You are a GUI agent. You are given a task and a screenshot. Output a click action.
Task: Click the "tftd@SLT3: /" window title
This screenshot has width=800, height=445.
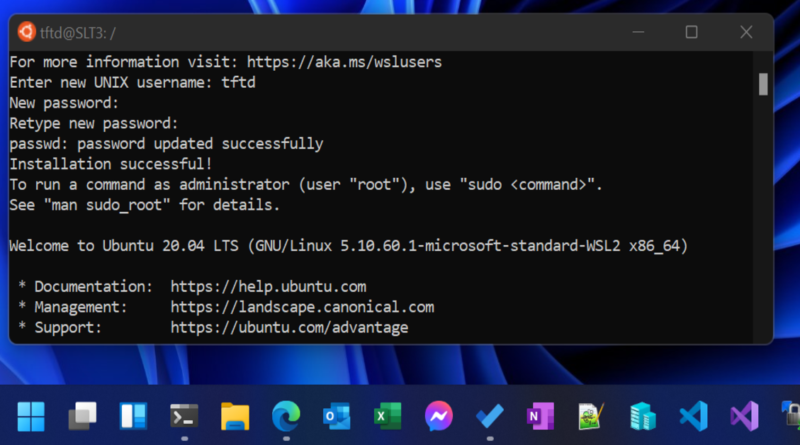78,33
